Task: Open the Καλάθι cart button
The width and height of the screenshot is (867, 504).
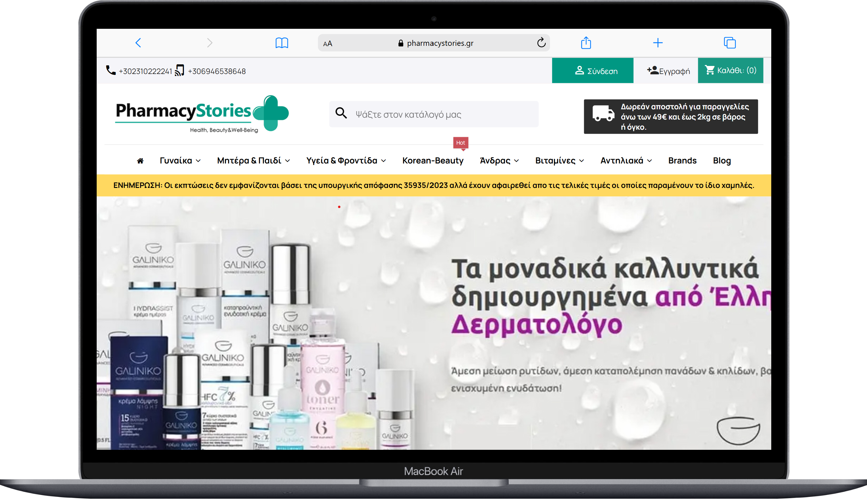Action: (x=730, y=71)
